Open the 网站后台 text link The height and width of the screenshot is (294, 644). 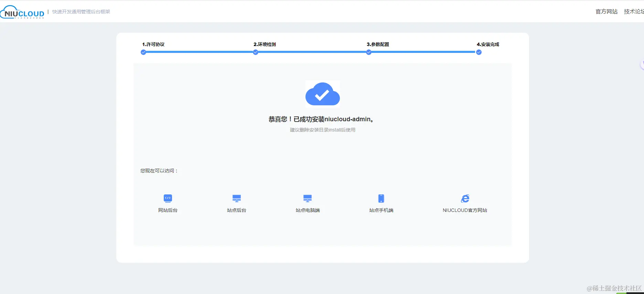click(168, 210)
